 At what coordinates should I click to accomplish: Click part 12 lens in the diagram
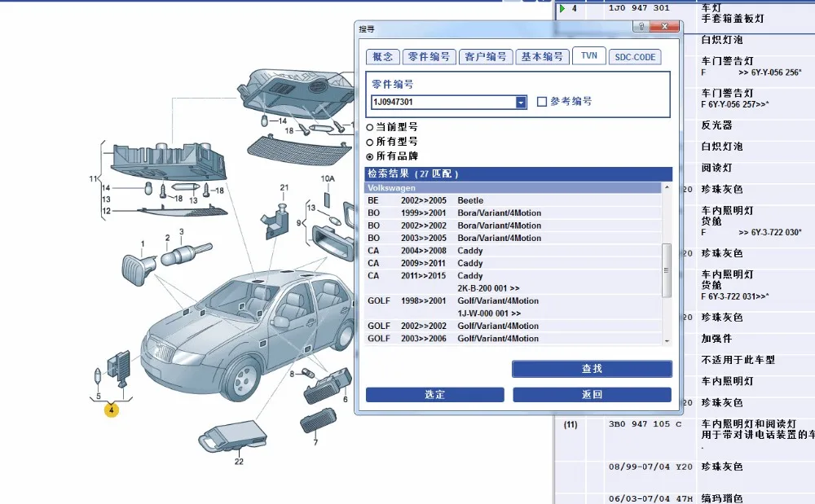tap(182, 210)
